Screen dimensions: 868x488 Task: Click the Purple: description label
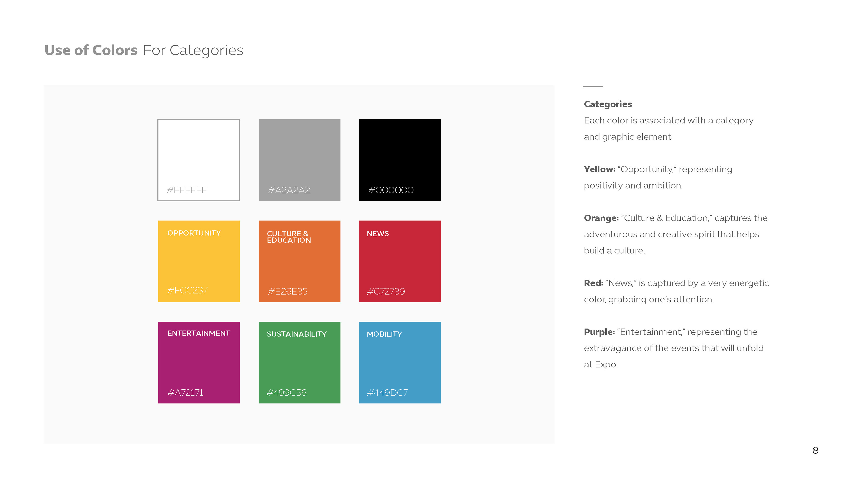click(599, 332)
